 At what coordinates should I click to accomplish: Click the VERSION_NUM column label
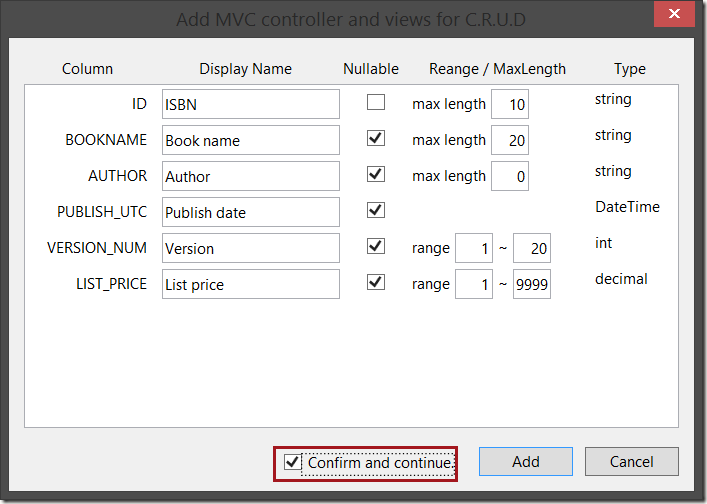tap(97, 248)
